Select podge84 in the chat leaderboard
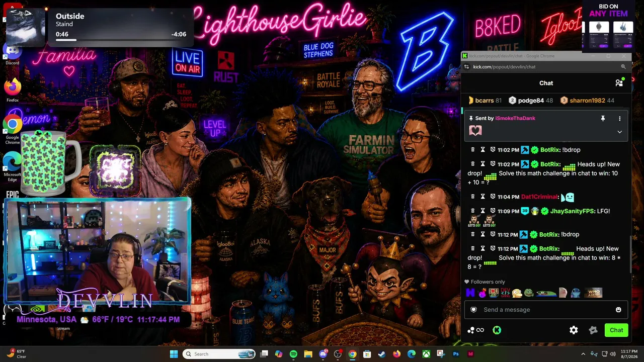Viewport: 644px width, 362px height. click(531, 101)
